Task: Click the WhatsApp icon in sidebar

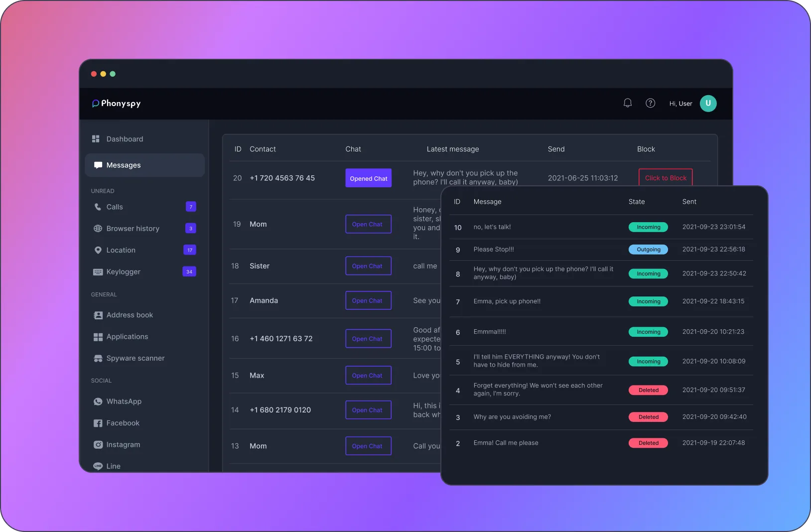Action: point(98,401)
